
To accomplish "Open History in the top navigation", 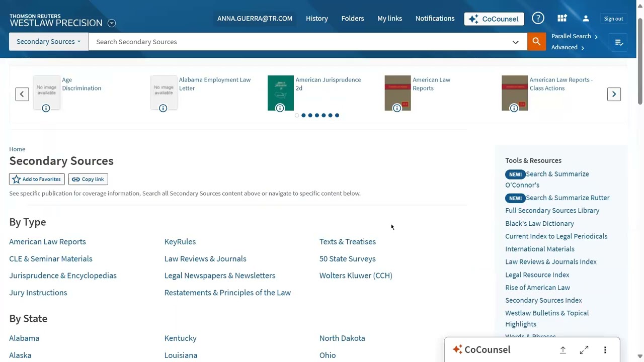I will (x=317, y=19).
